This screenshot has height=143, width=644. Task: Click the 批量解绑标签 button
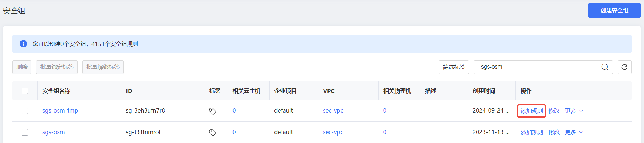pyautogui.click(x=103, y=67)
